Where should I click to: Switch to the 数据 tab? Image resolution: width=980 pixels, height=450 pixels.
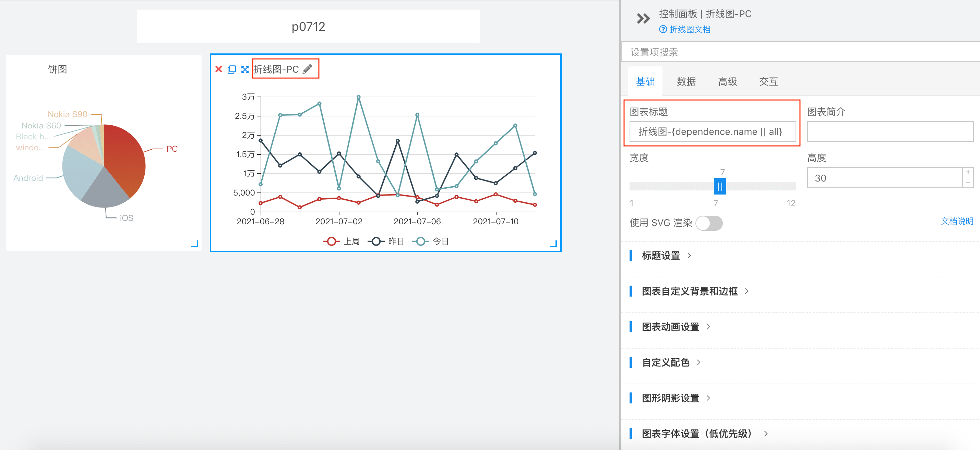(686, 81)
